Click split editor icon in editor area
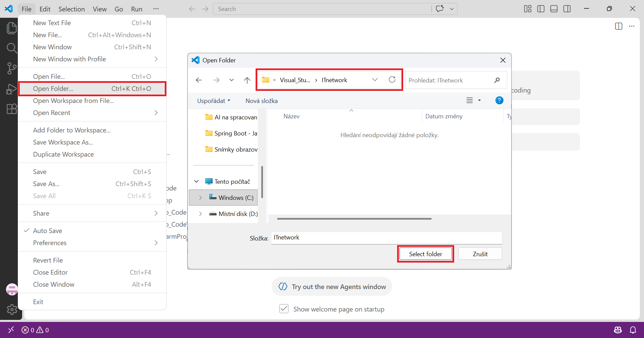 (x=619, y=26)
